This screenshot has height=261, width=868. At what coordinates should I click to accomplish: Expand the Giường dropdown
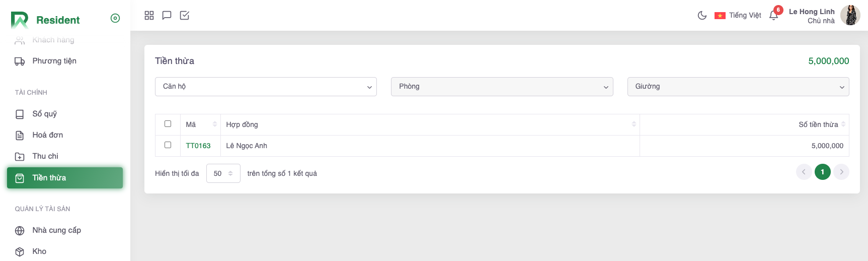(x=738, y=87)
